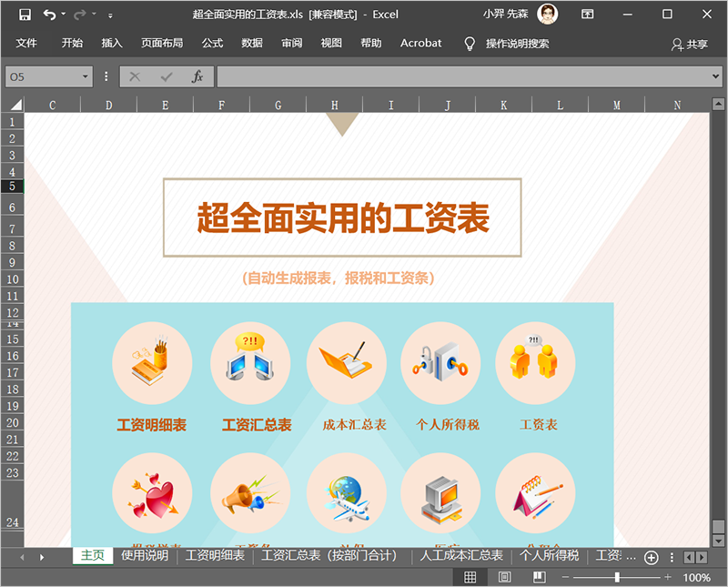Click the 操作说明搜索 search box

click(x=517, y=44)
